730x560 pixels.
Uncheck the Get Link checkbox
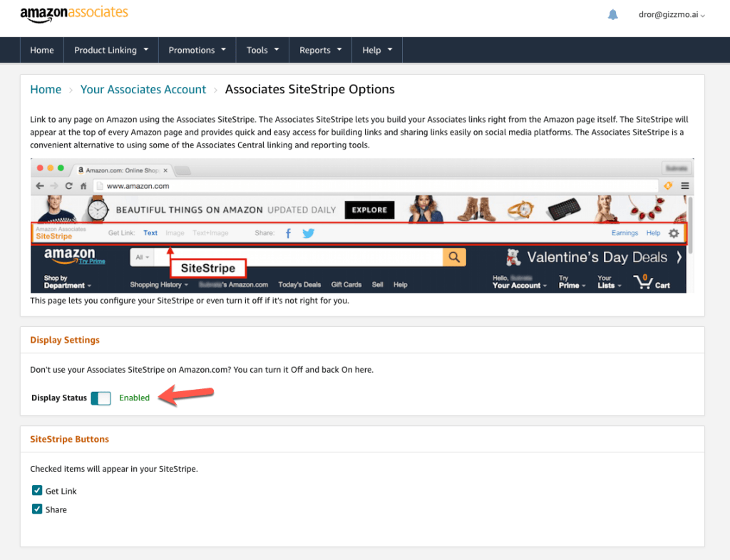pos(37,491)
